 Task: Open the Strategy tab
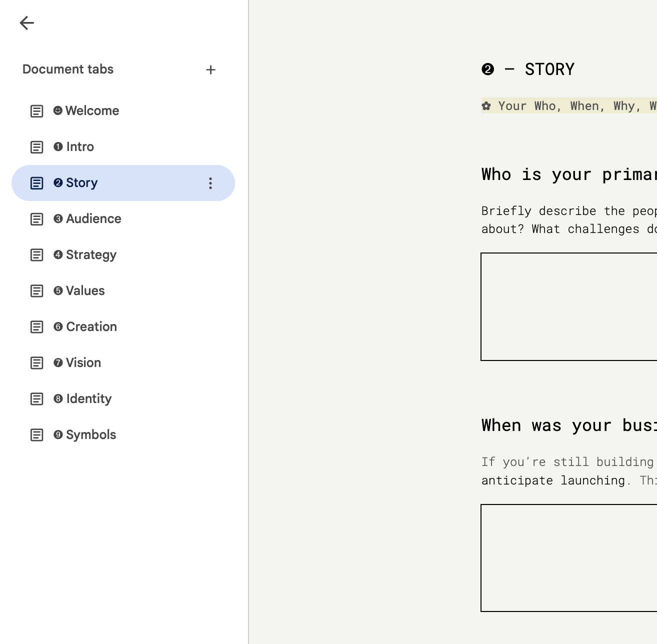pos(123,255)
